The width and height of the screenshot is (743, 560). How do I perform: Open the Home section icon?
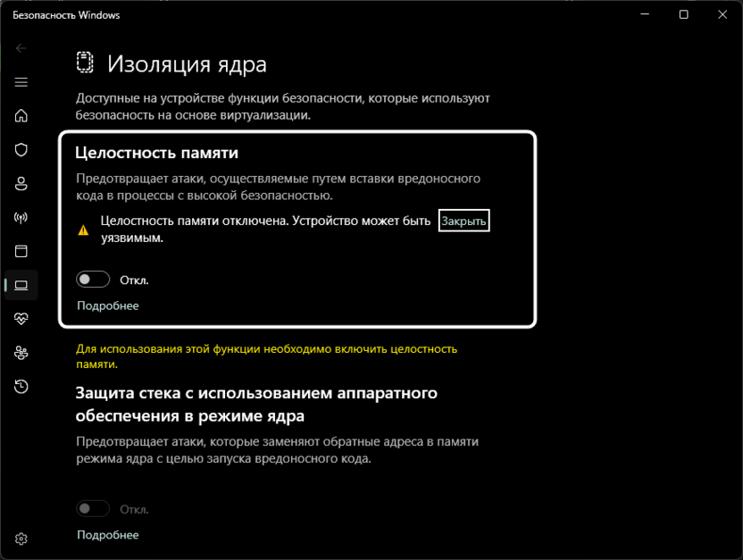pos(21,115)
